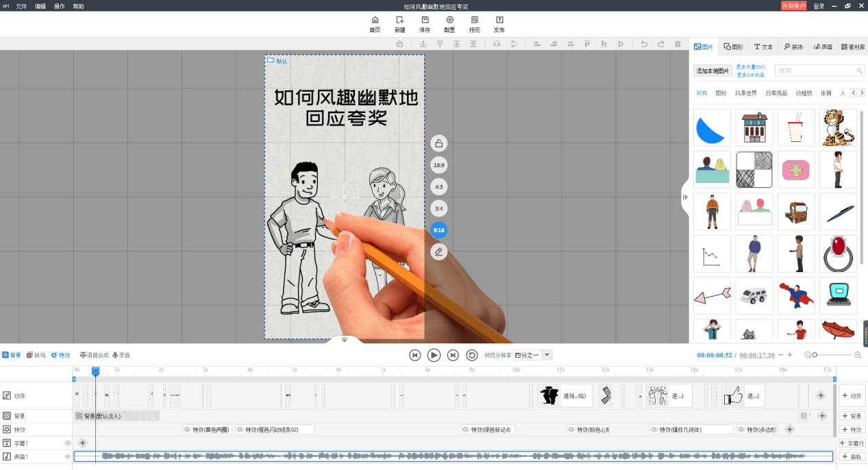Click the search magnifier in image panel
This screenshot has height=470, width=868.
point(859,71)
